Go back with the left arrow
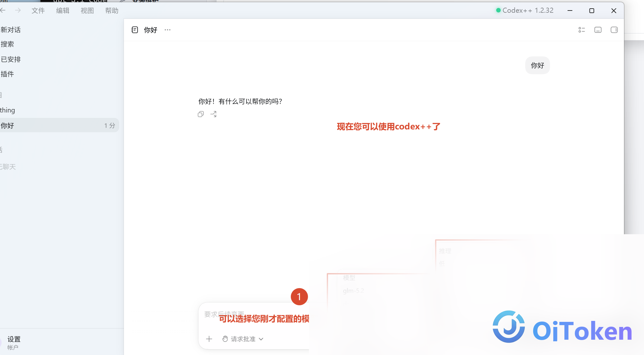 click(3, 11)
